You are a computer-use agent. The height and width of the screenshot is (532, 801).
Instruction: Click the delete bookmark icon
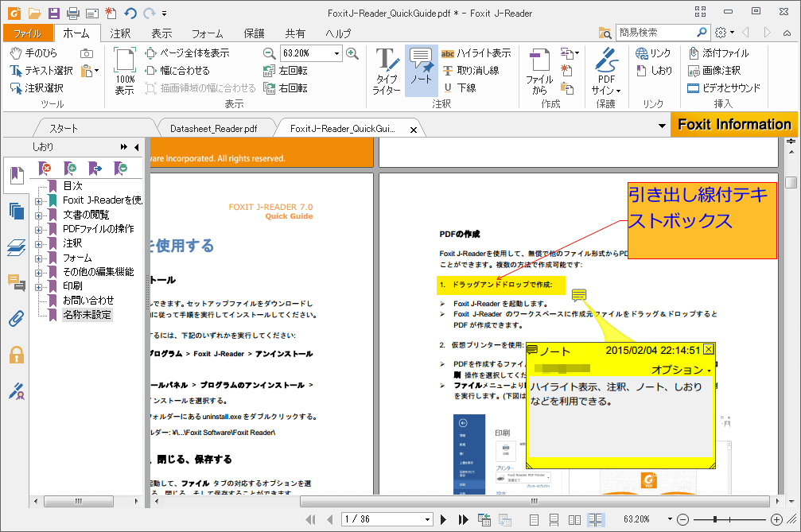point(46,168)
